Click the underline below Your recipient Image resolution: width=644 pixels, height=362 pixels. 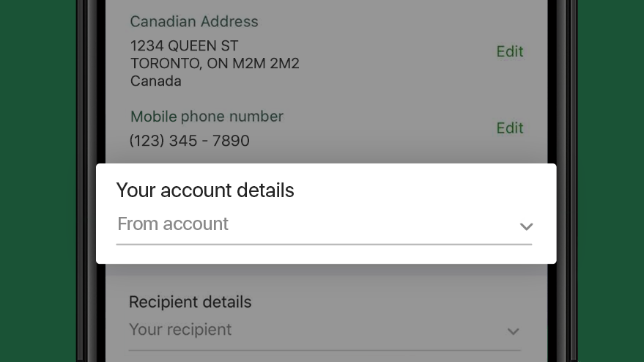point(325,350)
